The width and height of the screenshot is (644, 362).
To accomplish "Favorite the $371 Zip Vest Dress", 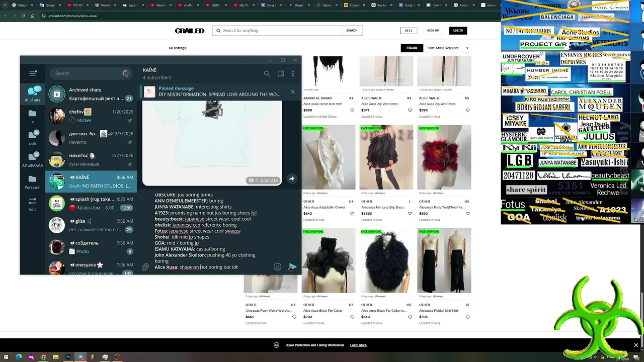I will click(x=410, y=110).
